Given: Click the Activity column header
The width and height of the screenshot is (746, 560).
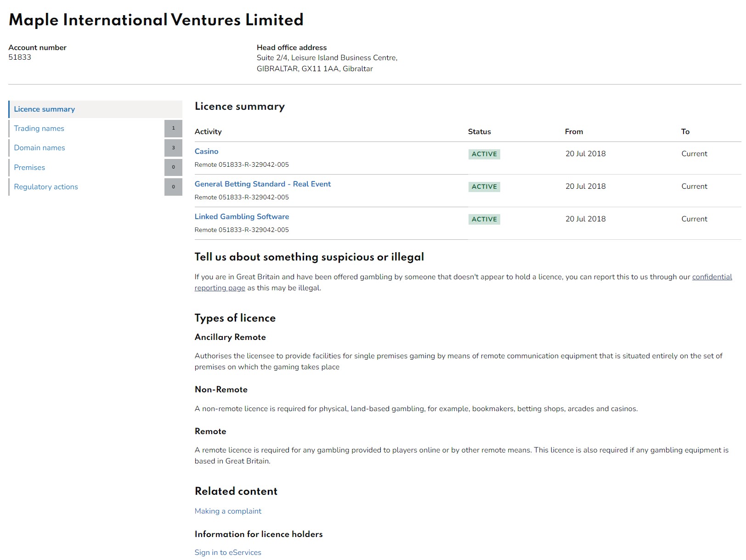Looking at the screenshot, I should pos(208,132).
